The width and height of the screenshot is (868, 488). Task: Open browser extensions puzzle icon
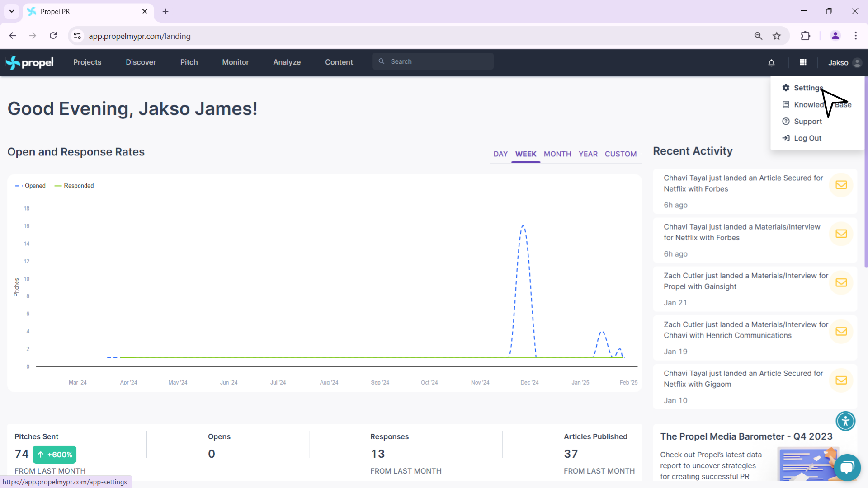tap(806, 36)
